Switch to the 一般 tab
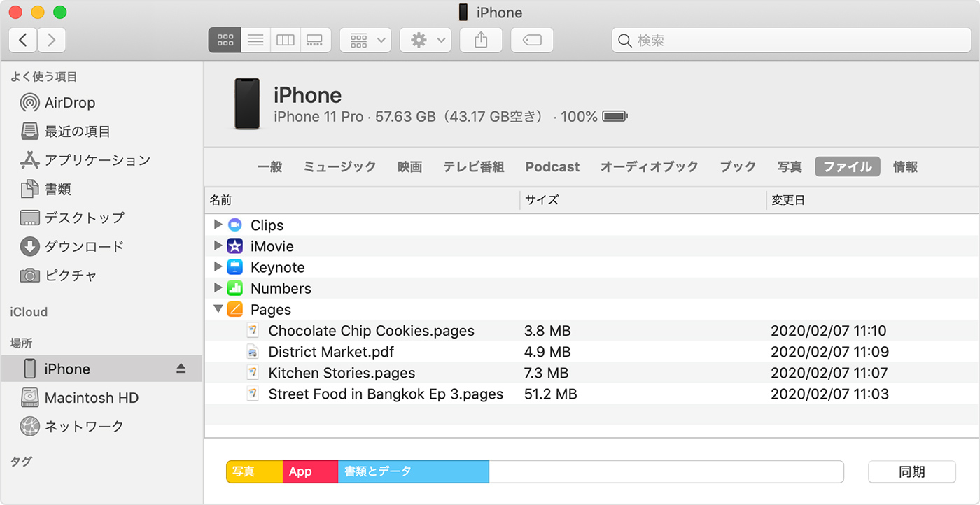Image resolution: width=980 pixels, height=505 pixels. (x=269, y=166)
